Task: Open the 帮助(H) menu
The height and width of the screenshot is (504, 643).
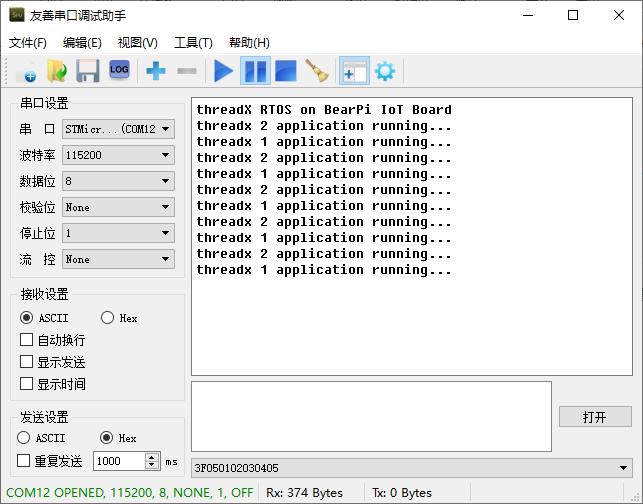Action: pyautogui.click(x=249, y=43)
